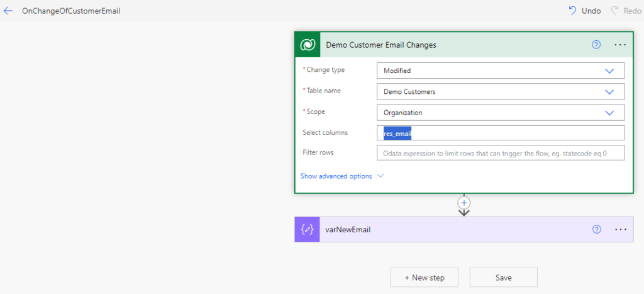
Task: Open the ellipsis menu on the trigger card
Action: pyautogui.click(x=621, y=45)
